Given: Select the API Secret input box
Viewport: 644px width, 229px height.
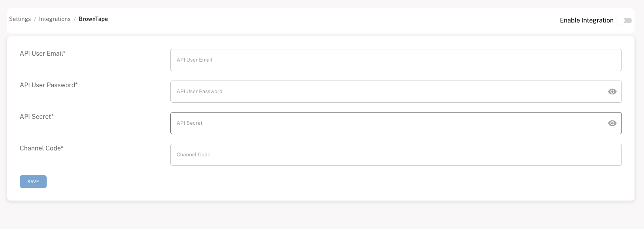Looking at the screenshot, I should (x=387, y=123).
